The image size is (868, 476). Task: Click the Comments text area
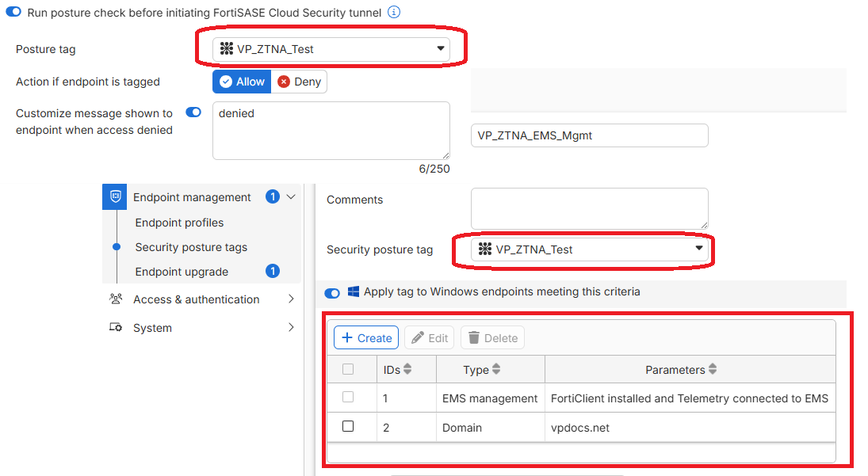(590, 208)
